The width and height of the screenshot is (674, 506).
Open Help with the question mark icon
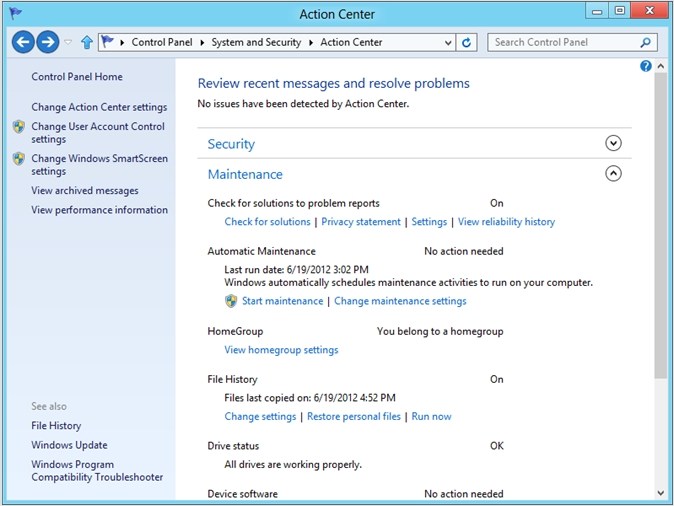646,66
